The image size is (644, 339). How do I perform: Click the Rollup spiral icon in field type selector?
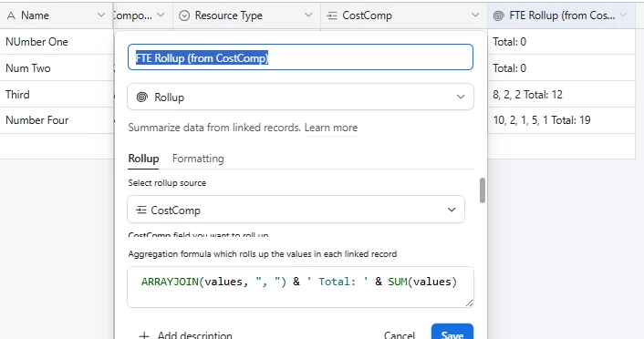pos(141,98)
